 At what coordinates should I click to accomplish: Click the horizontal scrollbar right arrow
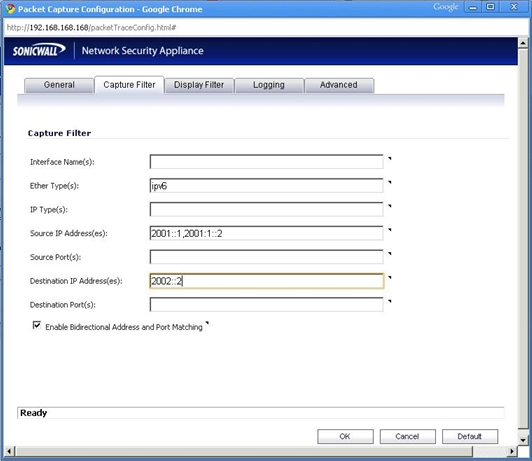tap(512, 451)
